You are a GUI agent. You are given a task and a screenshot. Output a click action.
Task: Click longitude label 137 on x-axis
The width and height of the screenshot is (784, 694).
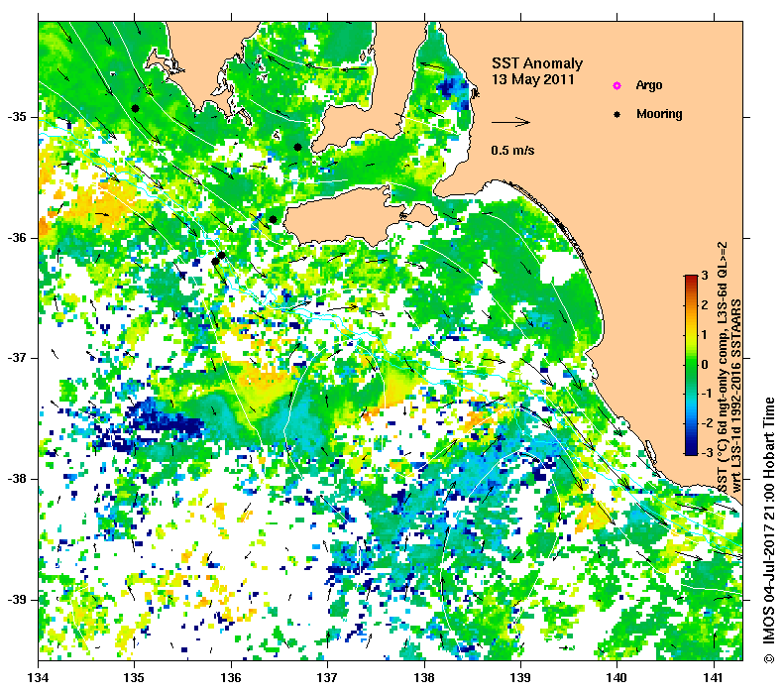[x=327, y=678]
